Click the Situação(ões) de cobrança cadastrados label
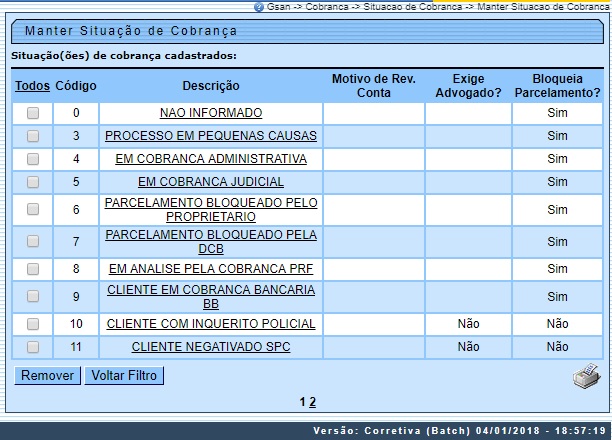This screenshot has height=440, width=612. click(124, 56)
